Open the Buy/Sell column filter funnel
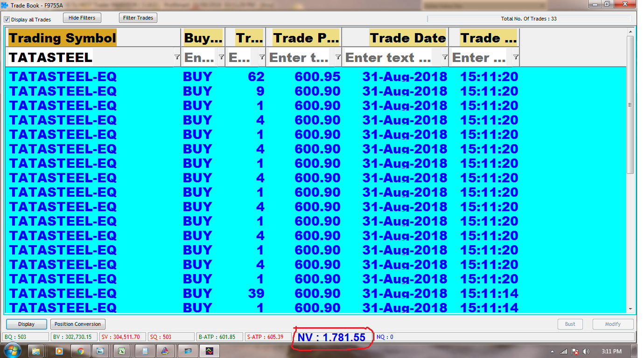This screenshot has height=358, width=644. pyautogui.click(x=221, y=57)
